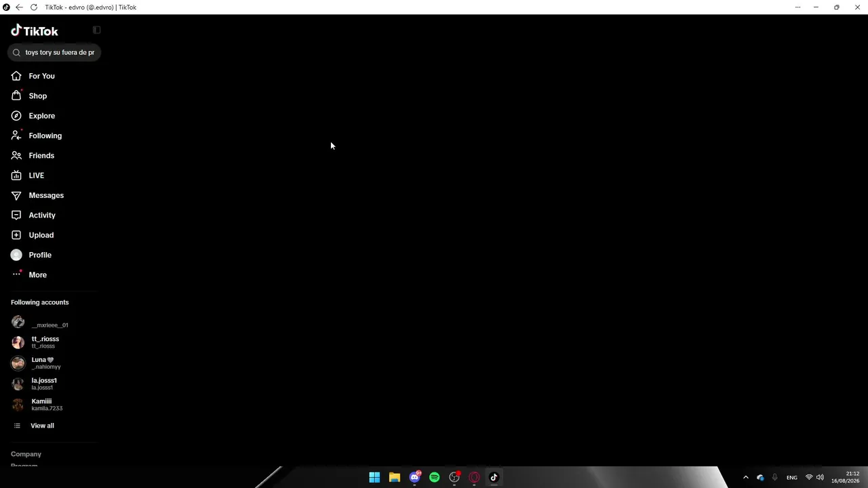The image size is (868, 488).
Task: Click the three-dots icon beside More
Action: tap(16, 274)
